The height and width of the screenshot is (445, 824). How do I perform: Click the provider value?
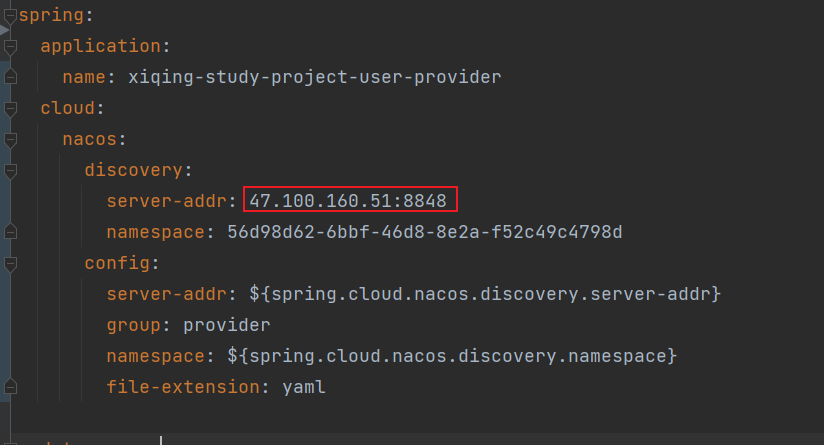click(x=226, y=325)
